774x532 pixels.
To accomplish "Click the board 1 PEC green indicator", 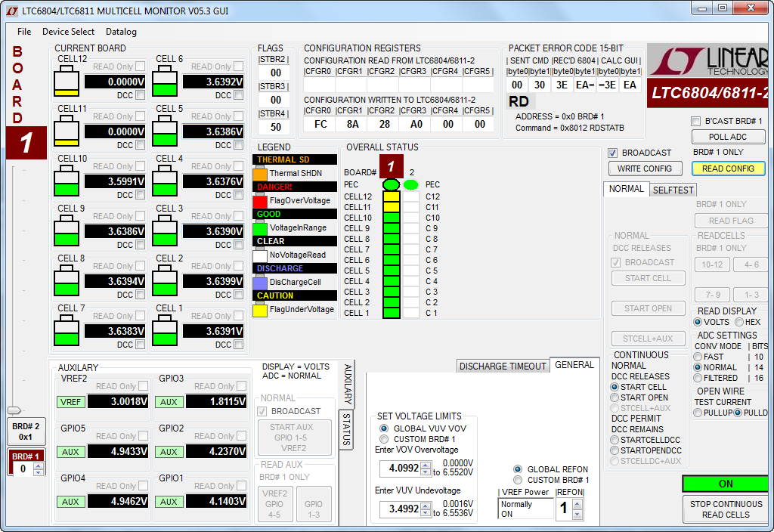I will pyautogui.click(x=391, y=184).
